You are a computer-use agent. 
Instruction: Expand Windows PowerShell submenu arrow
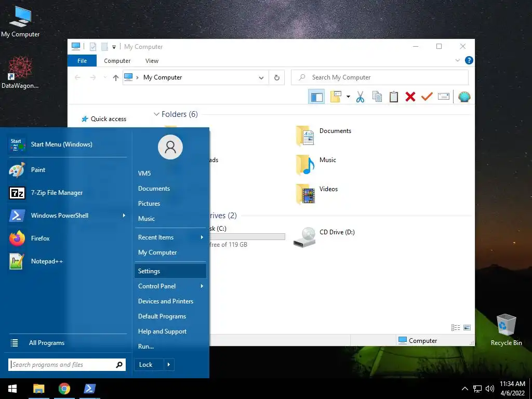coord(124,216)
